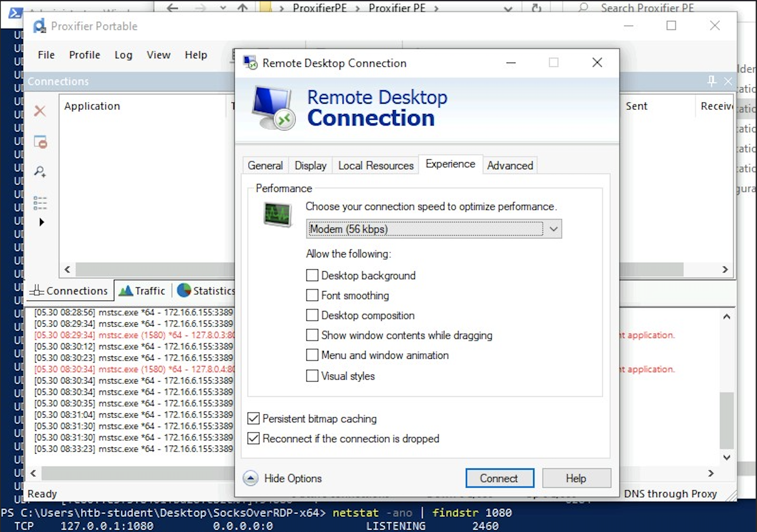The width and height of the screenshot is (757, 532).
Task: Open the connection speed dropdown
Action: pos(553,229)
